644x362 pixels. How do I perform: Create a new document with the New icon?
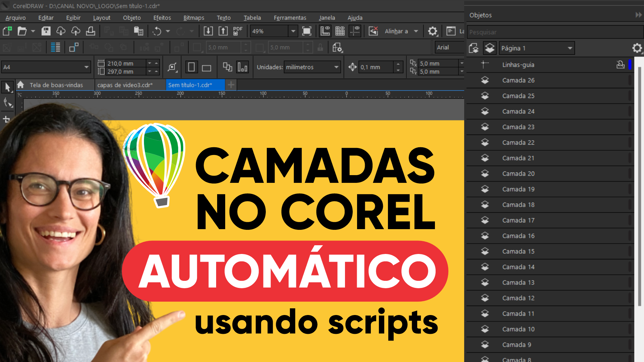pyautogui.click(x=7, y=31)
